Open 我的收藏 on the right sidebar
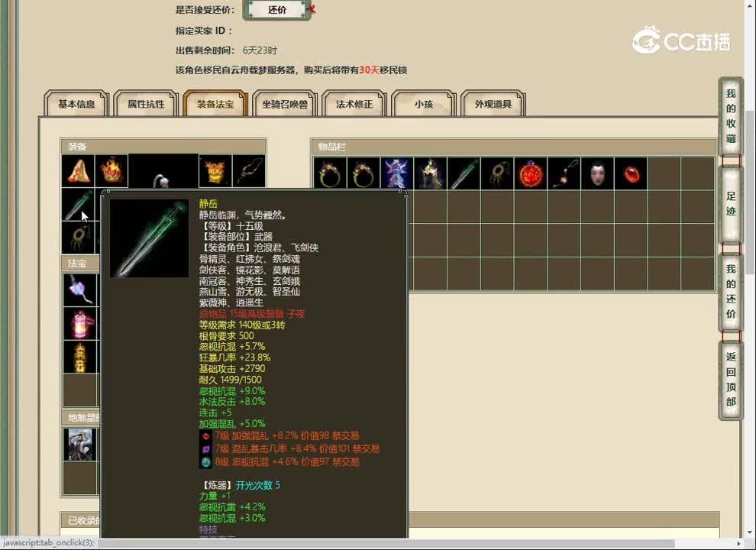756x550 pixels. coord(730,115)
